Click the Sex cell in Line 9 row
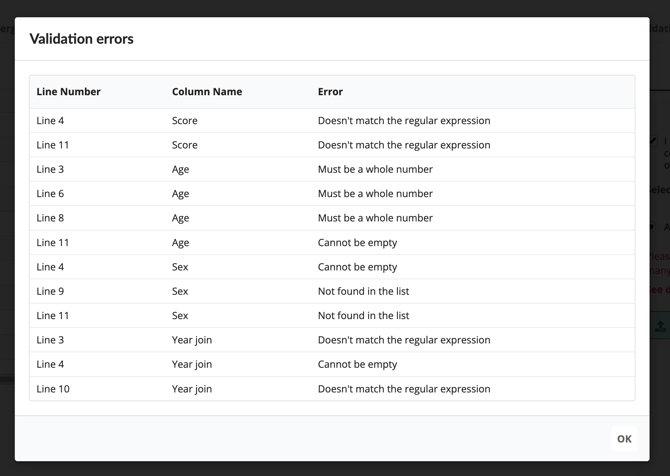 pos(180,292)
